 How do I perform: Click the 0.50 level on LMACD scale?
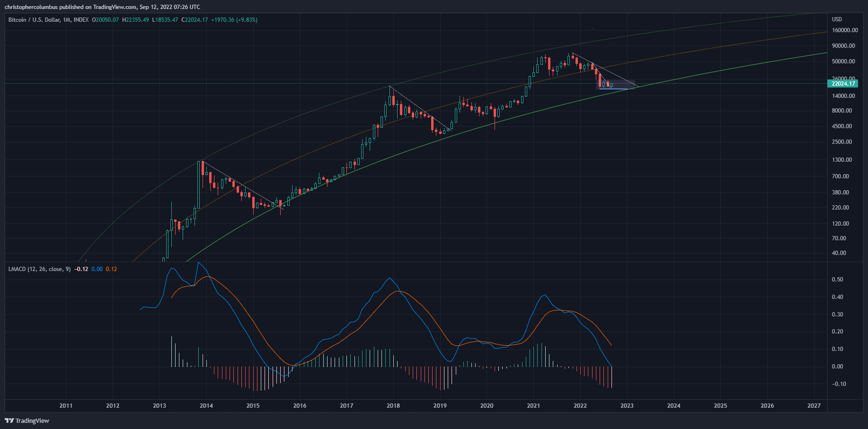tap(837, 280)
